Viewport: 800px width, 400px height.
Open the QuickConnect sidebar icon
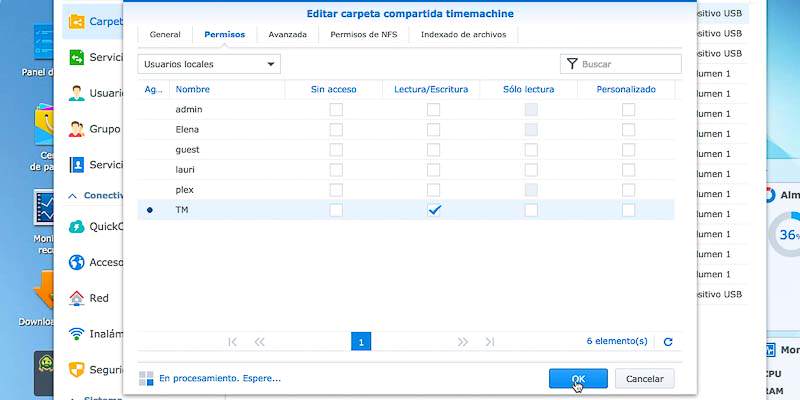click(77, 227)
